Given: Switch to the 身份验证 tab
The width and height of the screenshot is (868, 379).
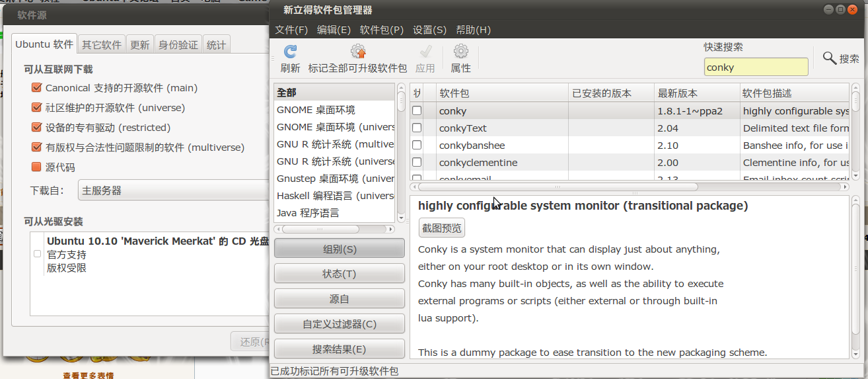Looking at the screenshot, I should tap(178, 45).
